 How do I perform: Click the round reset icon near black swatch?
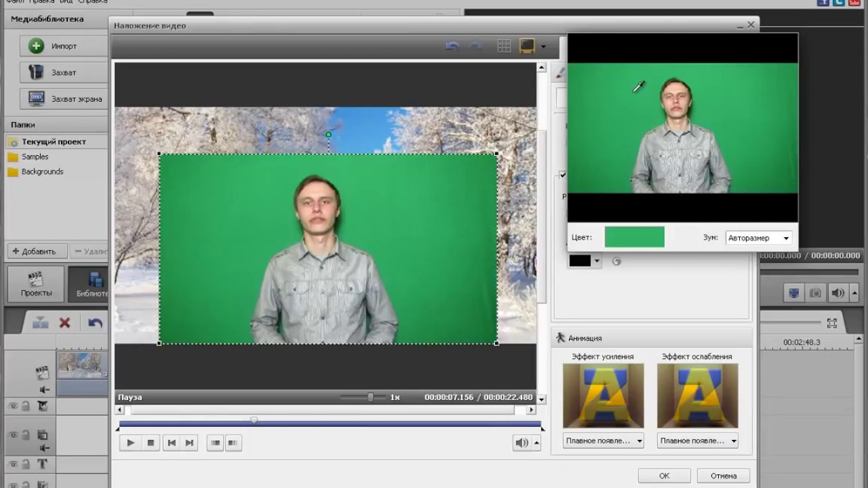pyautogui.click(x=616, y=261)
